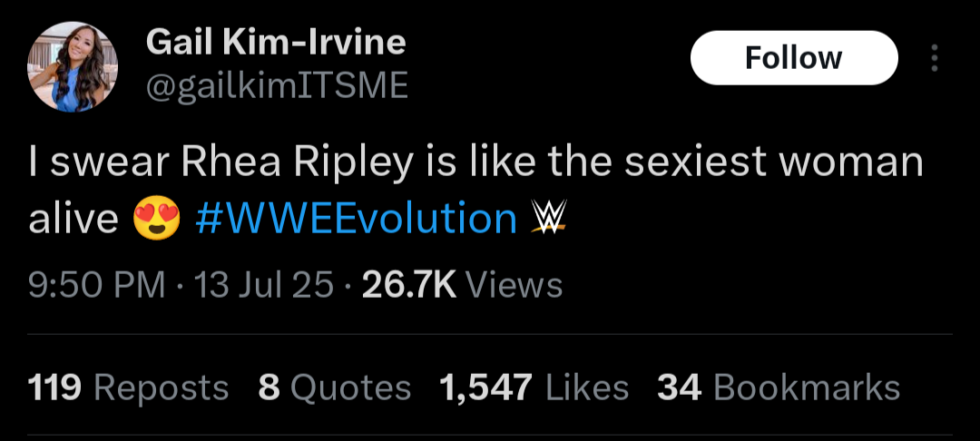This screenshot has height=441, width=980.
Task: Show the 1,547 Likes list
Action: 534,387
